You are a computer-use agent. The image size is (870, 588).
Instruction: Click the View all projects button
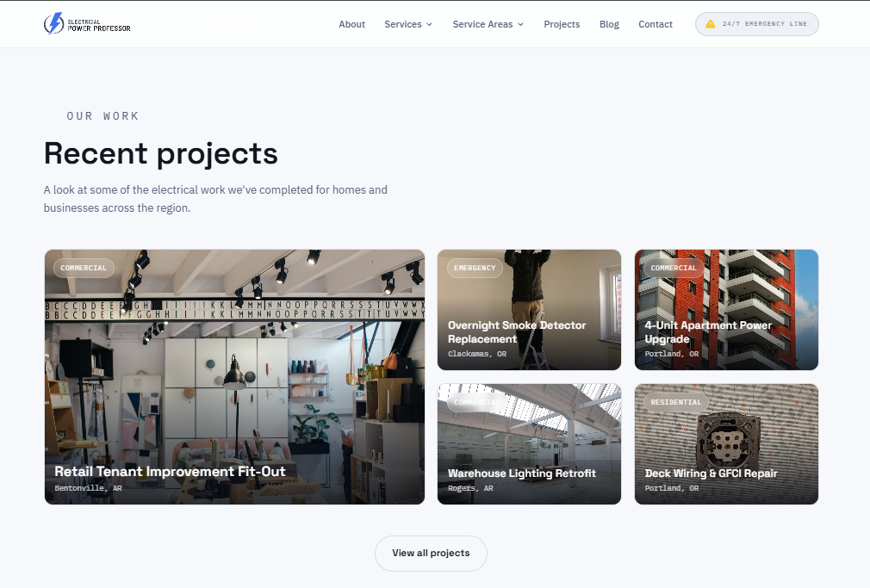pyautogui.click(x=431, y=553)
